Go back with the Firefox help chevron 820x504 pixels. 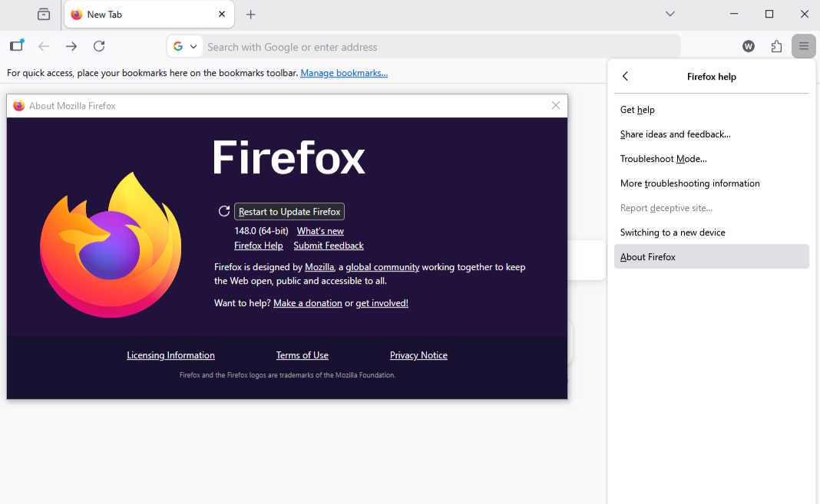click(x=625, y=76)
